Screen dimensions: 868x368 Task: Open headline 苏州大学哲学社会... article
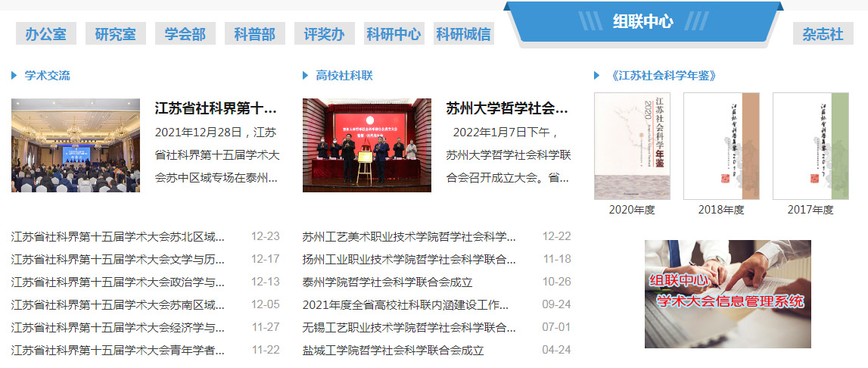pos(507,108)
